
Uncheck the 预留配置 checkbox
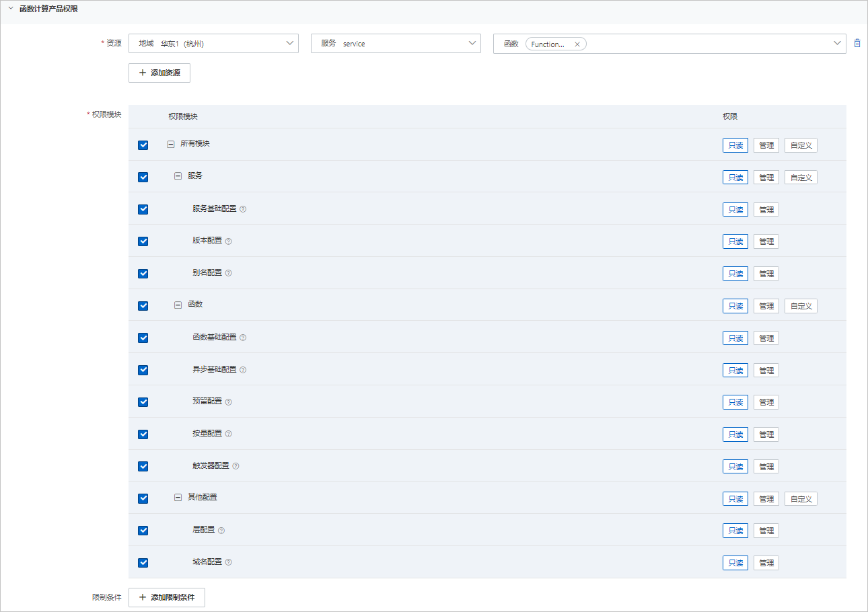click(143, 401)
